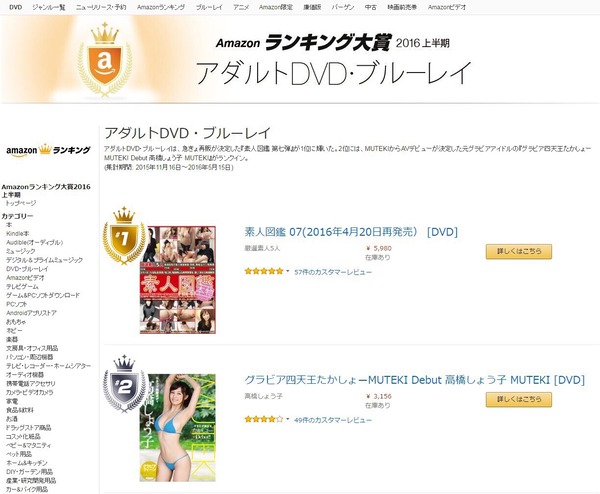Open Amazonランキング大賞2016上半期 sidebar heading

point(46,191)
